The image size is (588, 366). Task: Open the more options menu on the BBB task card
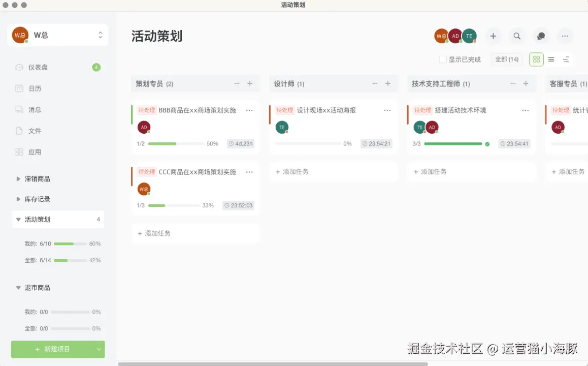249,110
